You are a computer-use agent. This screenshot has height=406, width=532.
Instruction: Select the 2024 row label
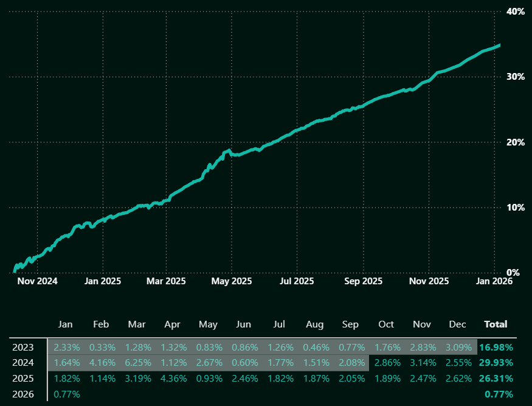[x=23, y=363]
